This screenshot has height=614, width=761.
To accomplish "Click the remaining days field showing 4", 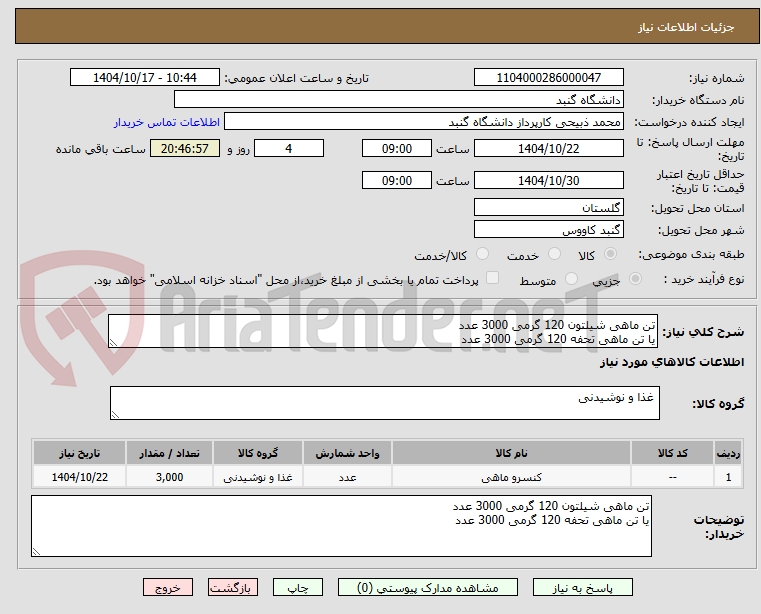I will coord(289,148).
